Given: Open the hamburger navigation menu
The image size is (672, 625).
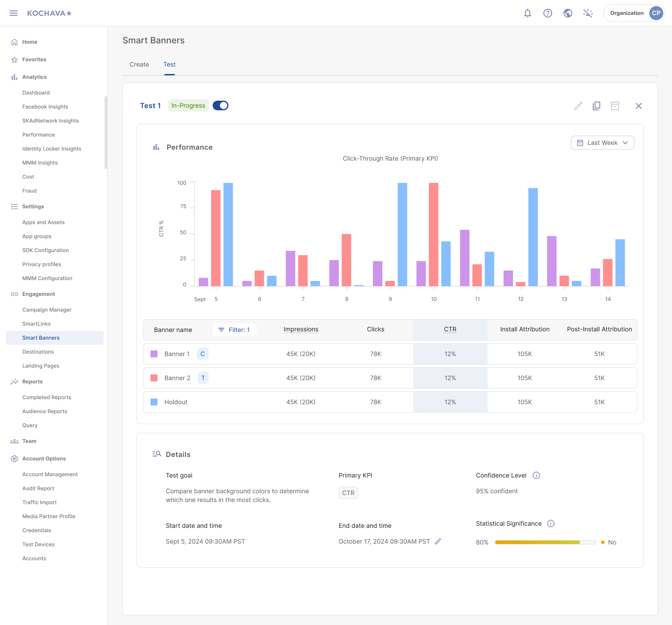Looking at the screenshot, I should pyautogui.click(x=14, y=13).
